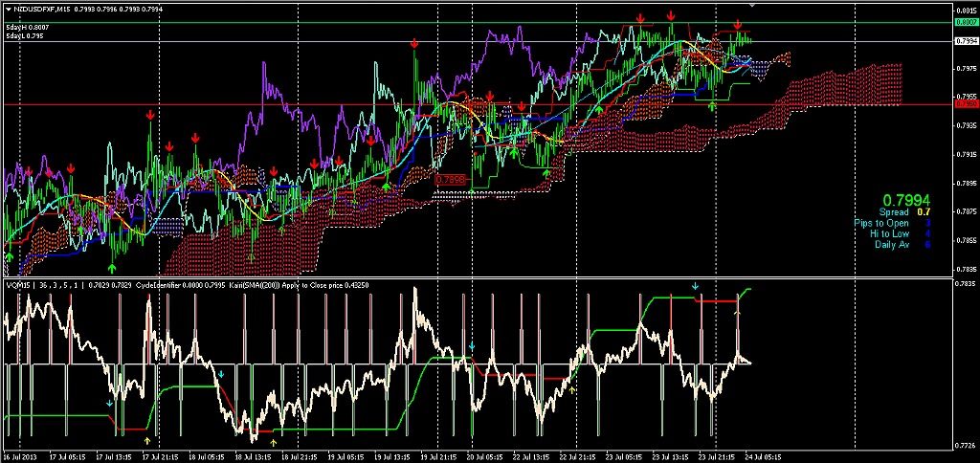This screenshot has width=980, height=463.
Task: Click the red 0.7858 price tag
Action: [450, 179]
